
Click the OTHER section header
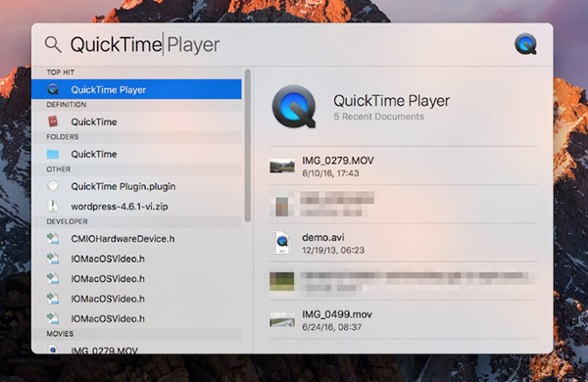click(59, 169)
